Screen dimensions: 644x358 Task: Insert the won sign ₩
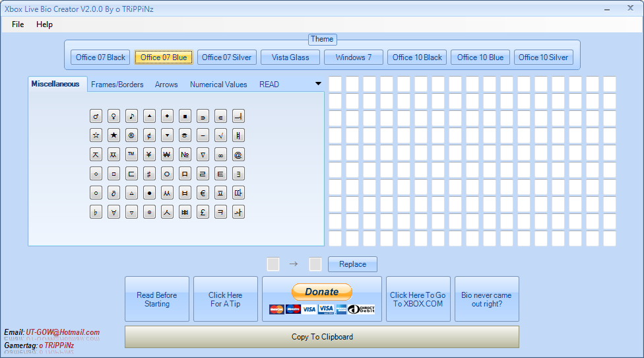(x=167, y=155)
